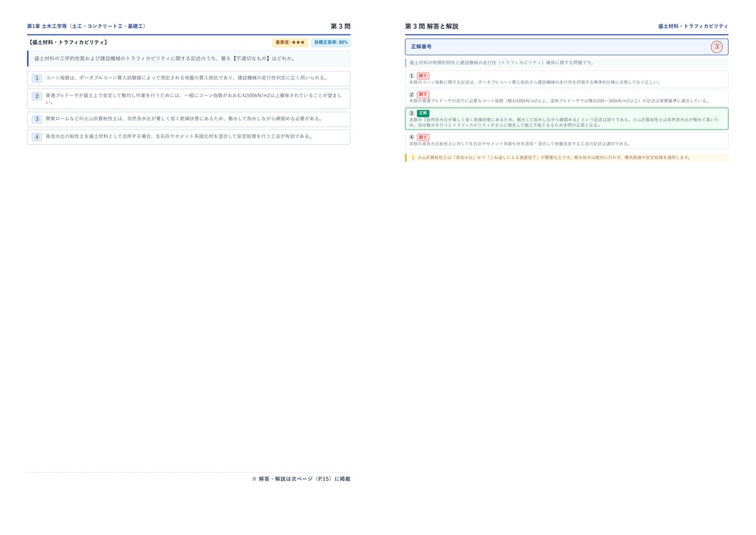
Task: Click the bracketed title 【盛土材料・トラフィカビリティ】
Action: 67,42
